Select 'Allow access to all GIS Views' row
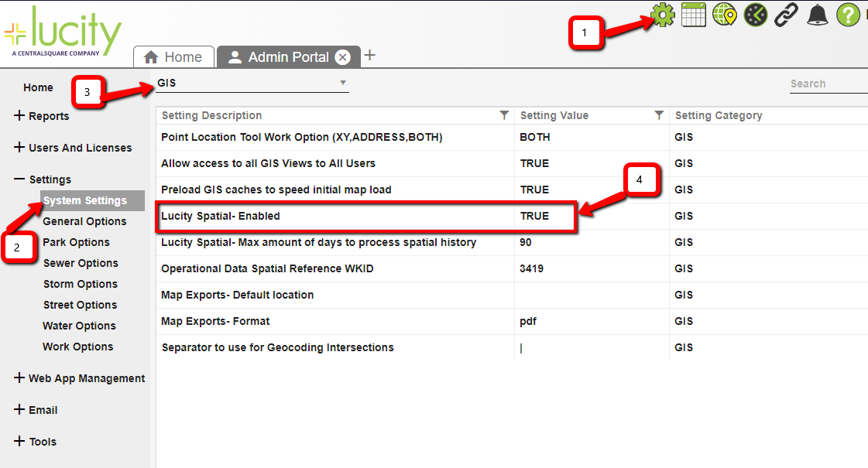 (x=512, y=163)
